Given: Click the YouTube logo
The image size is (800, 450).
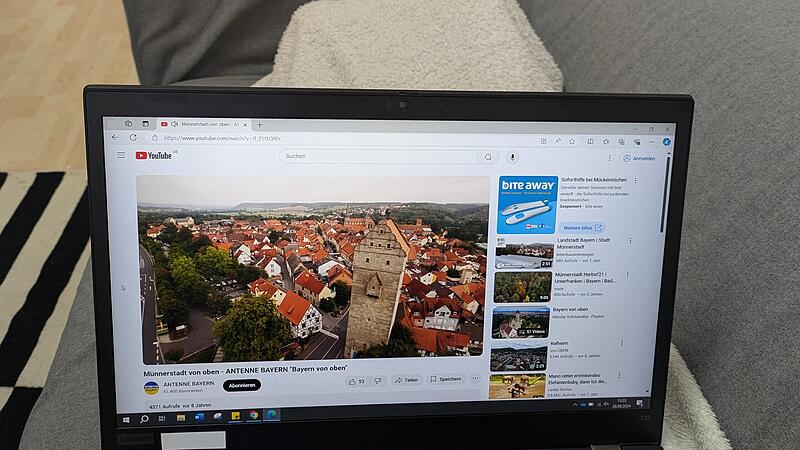Looking at the screenshot, I should (x=154, y=156).
